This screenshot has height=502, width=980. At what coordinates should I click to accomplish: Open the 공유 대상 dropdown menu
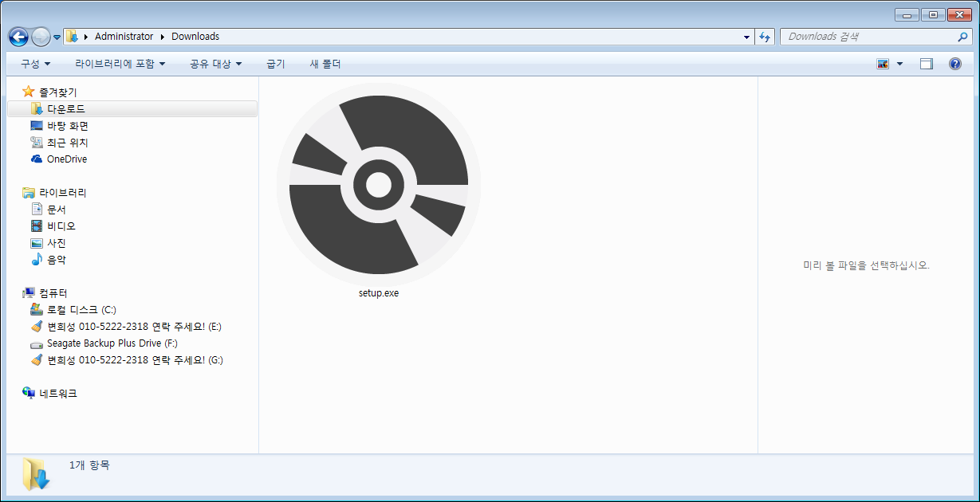pos(215,64)
